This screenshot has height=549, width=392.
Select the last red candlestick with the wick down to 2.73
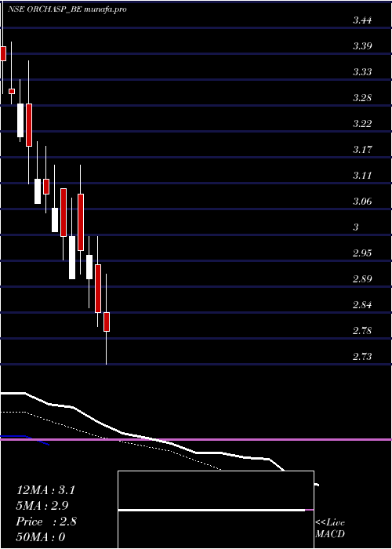point(107,322)
